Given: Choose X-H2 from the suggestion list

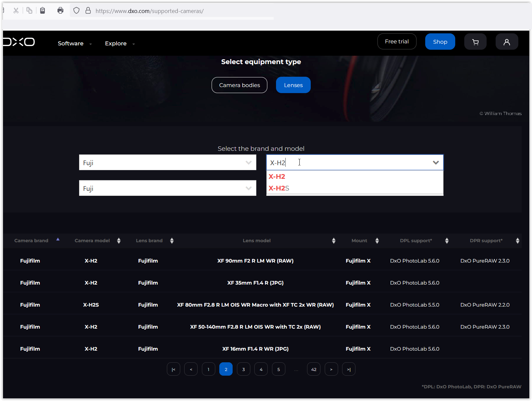Looking at the screenshot, I should (x=355, y=176).
